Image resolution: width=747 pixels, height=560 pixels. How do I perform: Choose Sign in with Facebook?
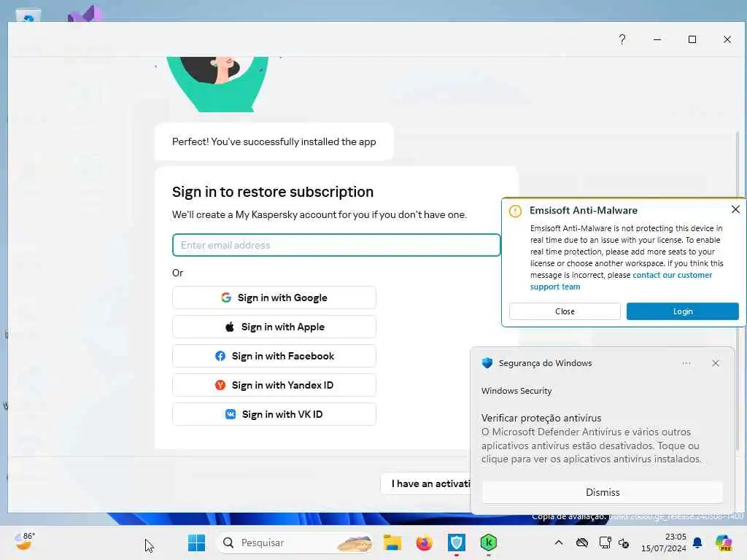tap(274, 356)
